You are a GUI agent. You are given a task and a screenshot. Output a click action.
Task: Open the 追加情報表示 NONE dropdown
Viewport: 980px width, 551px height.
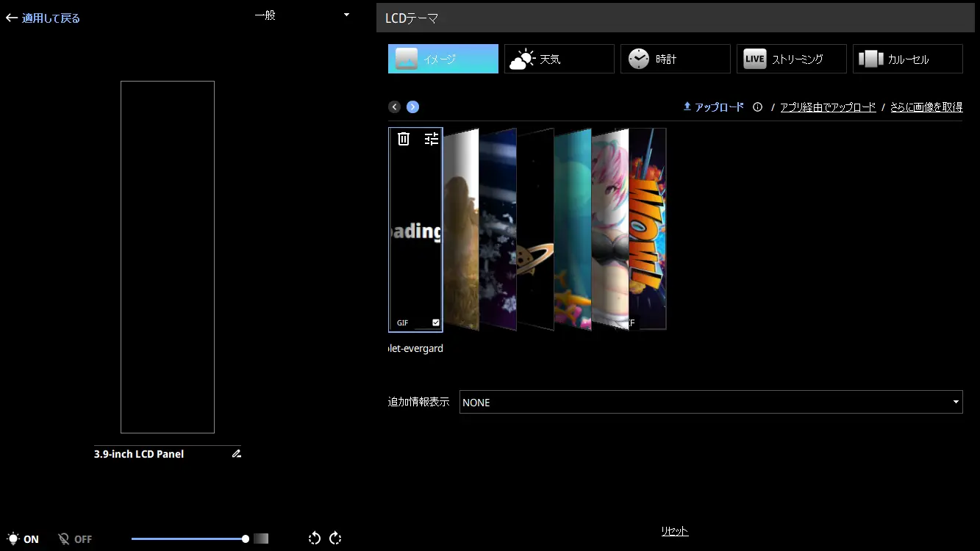click(710, 402)
